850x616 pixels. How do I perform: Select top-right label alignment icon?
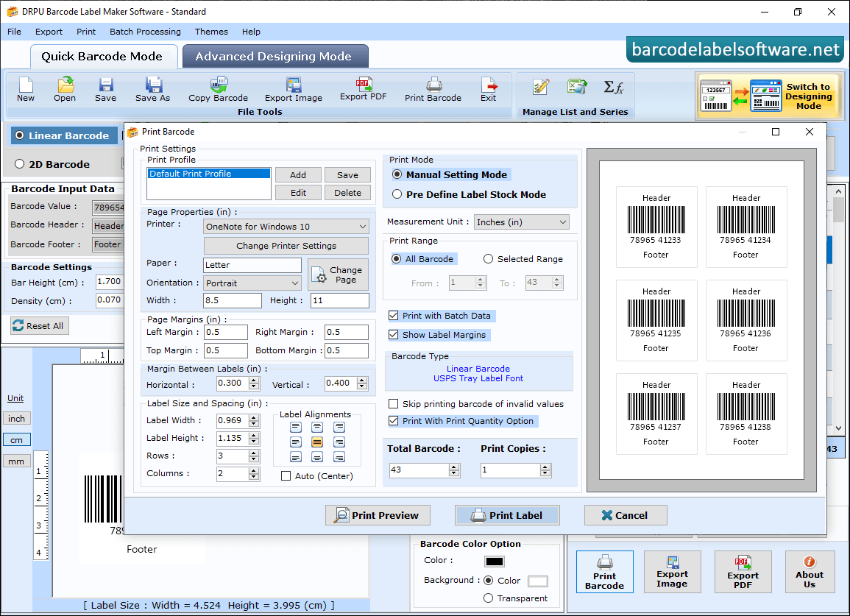[339, 428]
